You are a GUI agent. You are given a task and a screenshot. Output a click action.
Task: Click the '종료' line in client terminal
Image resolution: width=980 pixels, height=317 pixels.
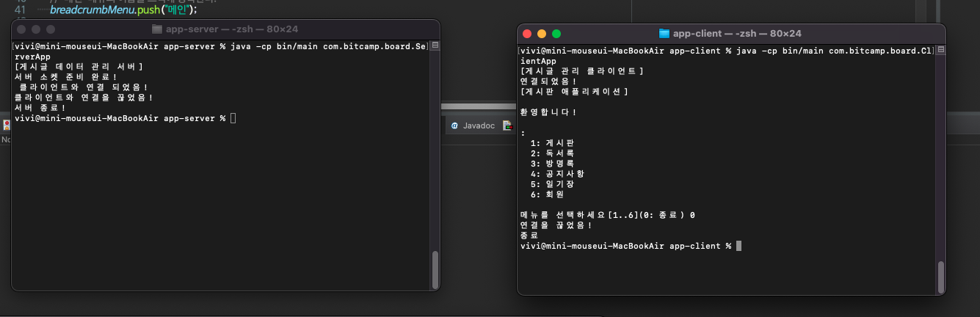(x=529, y=236)
